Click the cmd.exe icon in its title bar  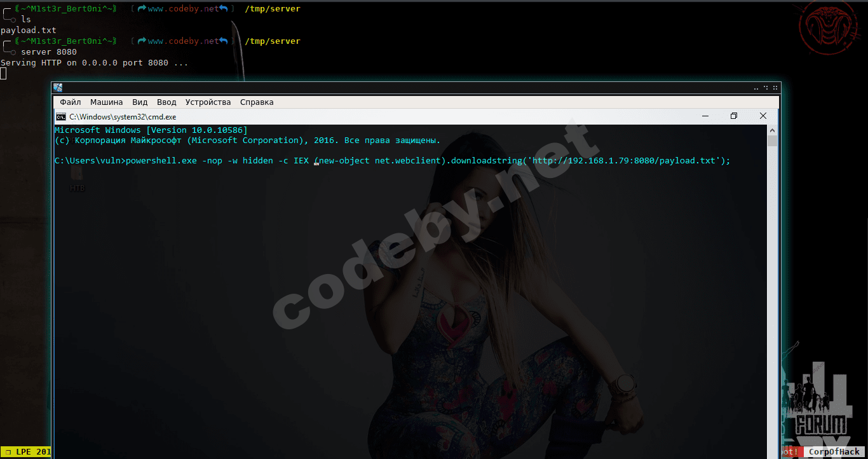(x=61, y=116)
